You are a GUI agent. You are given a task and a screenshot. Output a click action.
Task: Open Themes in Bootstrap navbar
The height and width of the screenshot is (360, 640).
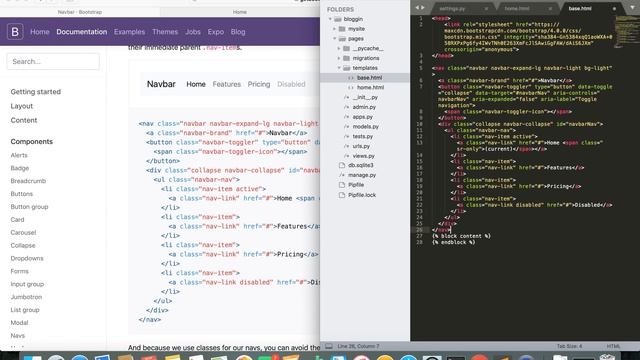165,32
